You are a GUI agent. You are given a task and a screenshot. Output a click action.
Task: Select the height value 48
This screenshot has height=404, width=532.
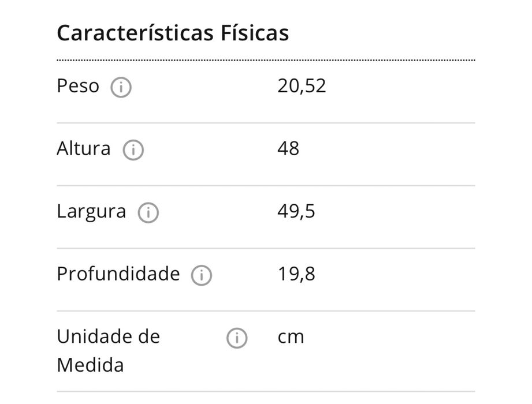click(x=288, y=149)
